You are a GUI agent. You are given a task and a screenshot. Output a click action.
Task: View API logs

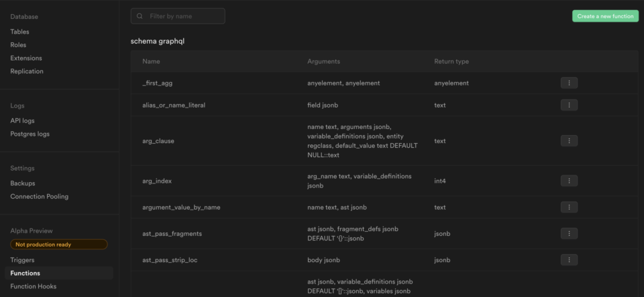tap(22, 121)
